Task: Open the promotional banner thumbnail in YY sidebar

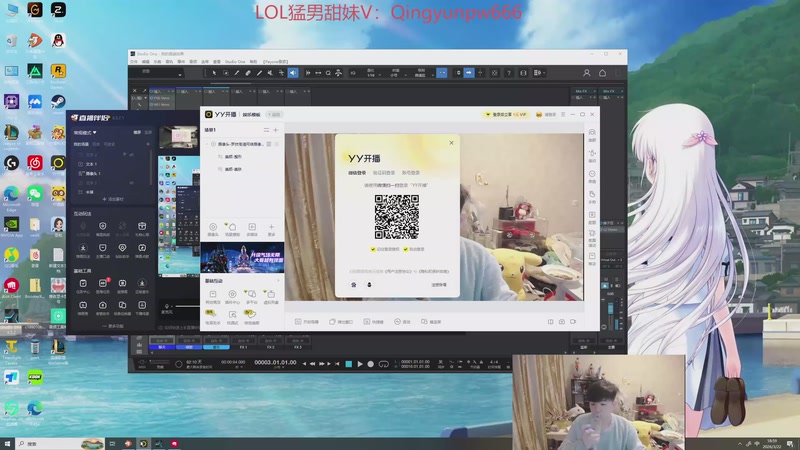Action: pyautogui.click(x=242, y=258)
